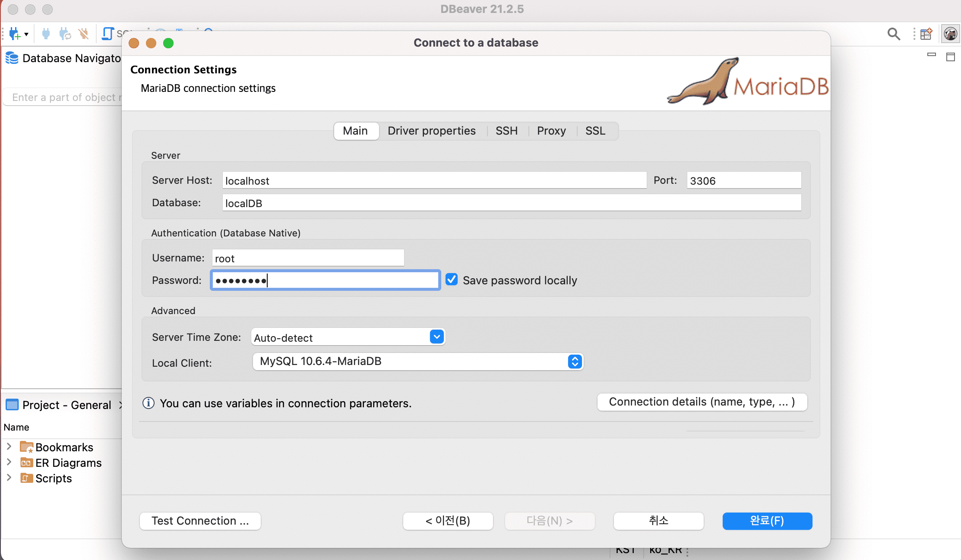
Task: Click the 완료(F) finish button
Action: [767, 521]
